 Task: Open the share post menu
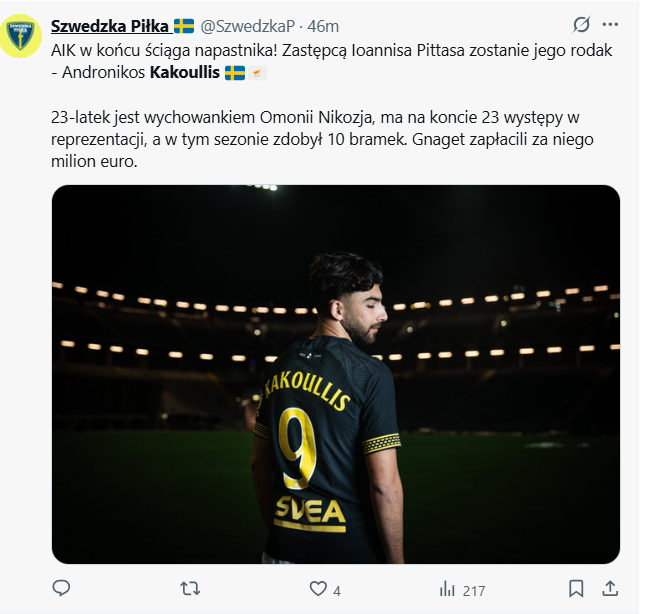(x=611, y=588)
